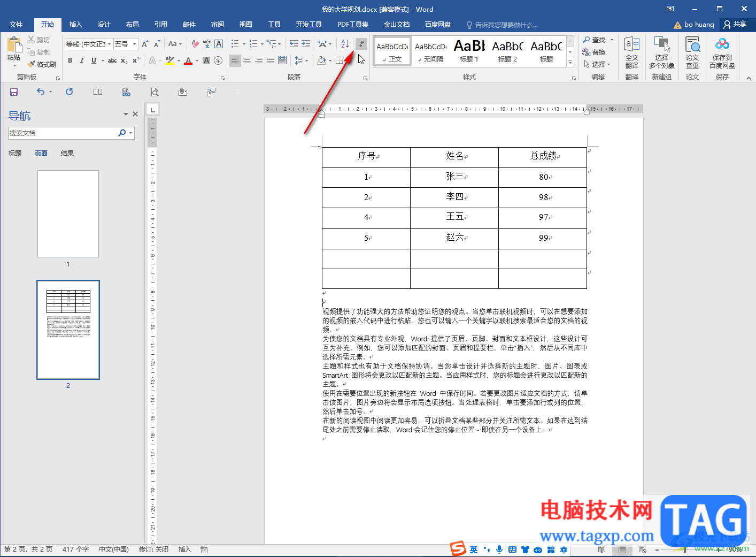Apply yellow text highlight color
The image size is (756, 557).
pyautogui.click(x=170, y=61)
